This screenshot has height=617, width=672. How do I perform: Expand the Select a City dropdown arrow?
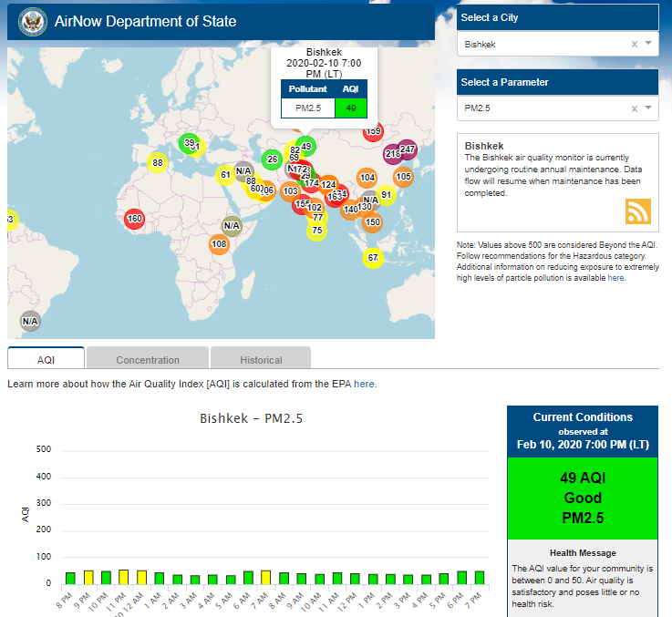648,44
